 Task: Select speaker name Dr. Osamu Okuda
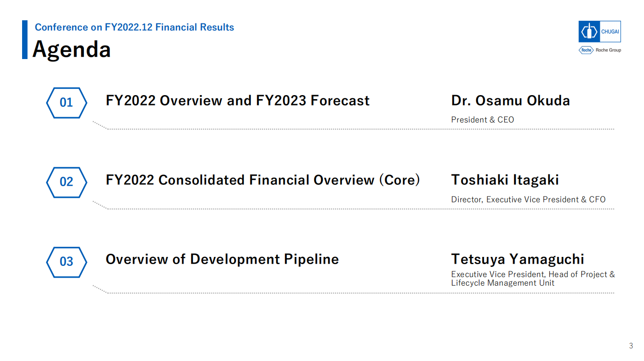click(511, 100)
